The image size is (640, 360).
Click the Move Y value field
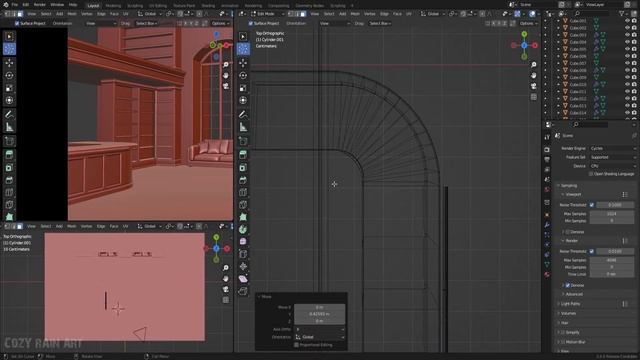tap(320, 314)
